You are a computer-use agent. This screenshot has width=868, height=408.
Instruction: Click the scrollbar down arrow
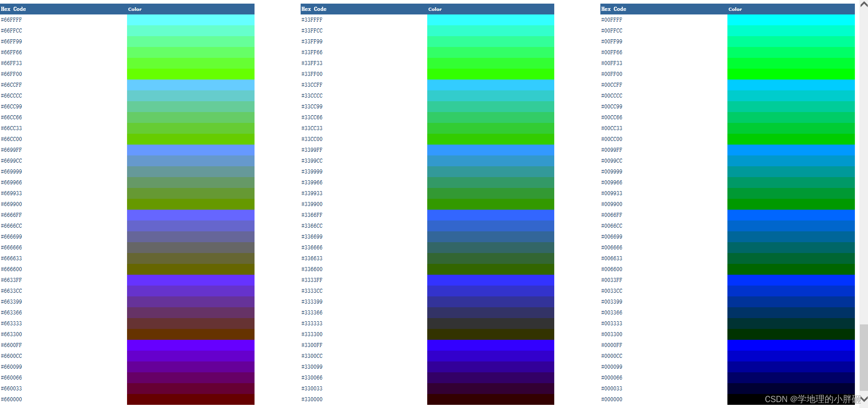[864, 399]
